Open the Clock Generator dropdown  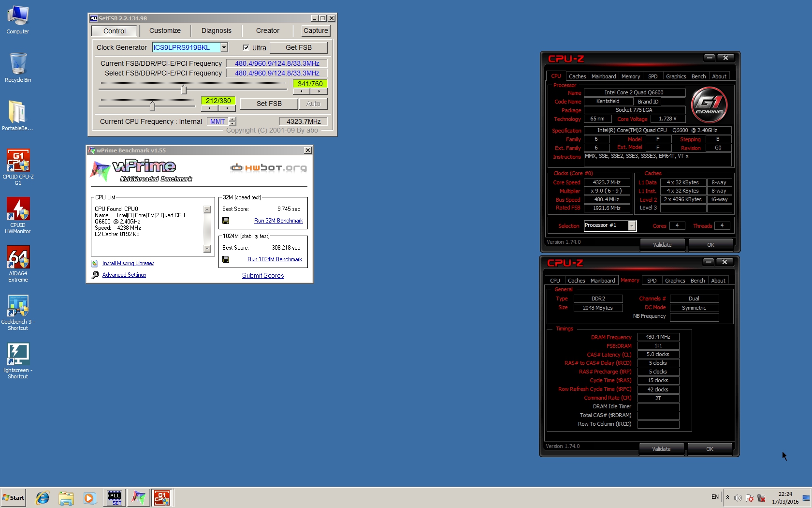pyautogui.click(x=224, y=47)
